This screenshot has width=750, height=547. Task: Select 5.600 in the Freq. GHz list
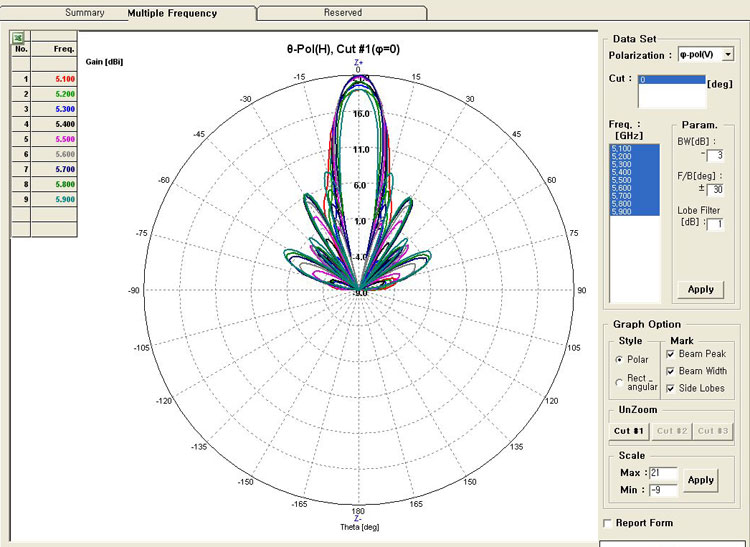pyautogui.click(x=634, y=188)
